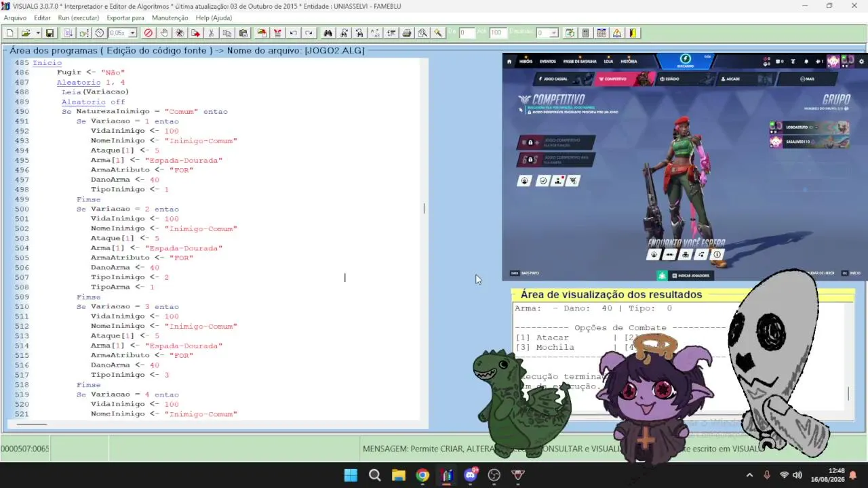Click the clock timer execution icon
Screen dimensions: 868x488
pos(100,33)
